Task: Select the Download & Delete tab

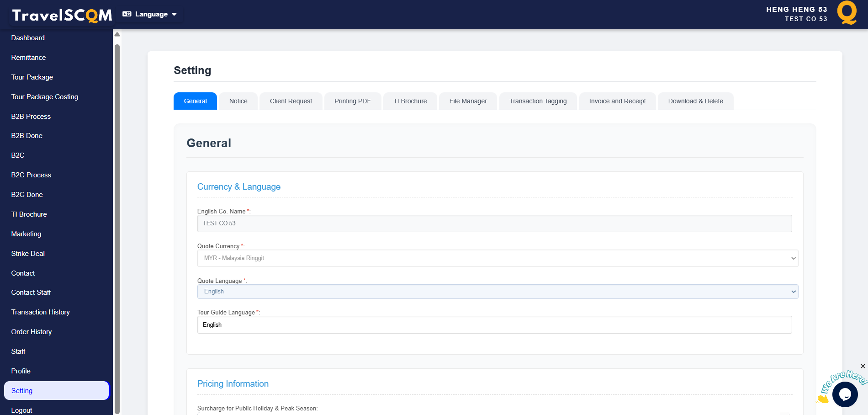Action: click(695, 101)
